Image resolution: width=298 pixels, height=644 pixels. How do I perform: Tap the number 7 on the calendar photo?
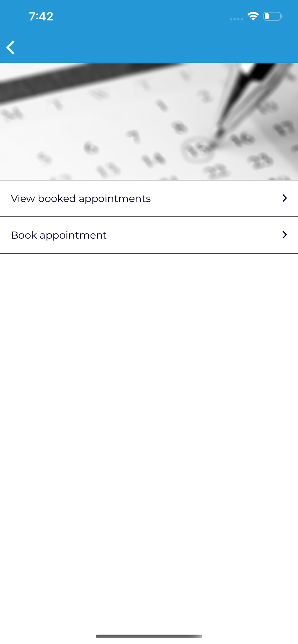(134, 136)
